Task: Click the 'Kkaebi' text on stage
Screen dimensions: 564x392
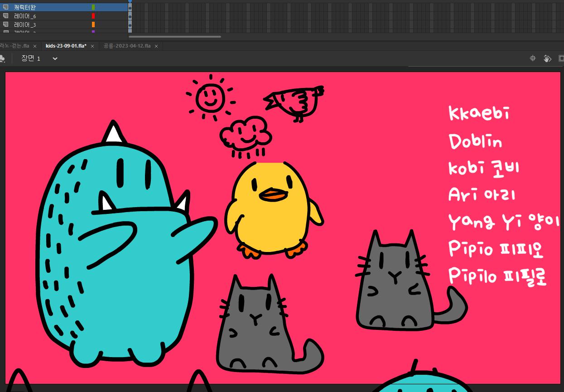Action: 479,113
